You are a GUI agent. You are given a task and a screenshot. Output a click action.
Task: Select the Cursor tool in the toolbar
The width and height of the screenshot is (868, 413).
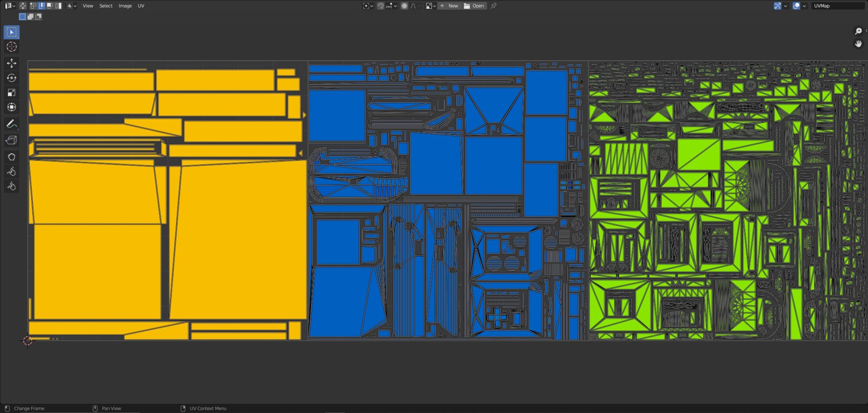pyautogui.click(x=12, y=47)
